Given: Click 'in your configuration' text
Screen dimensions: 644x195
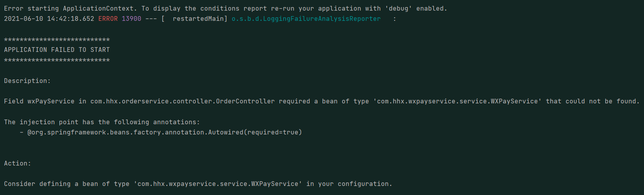Looking at the screenshot, I should tap(349, 184).
